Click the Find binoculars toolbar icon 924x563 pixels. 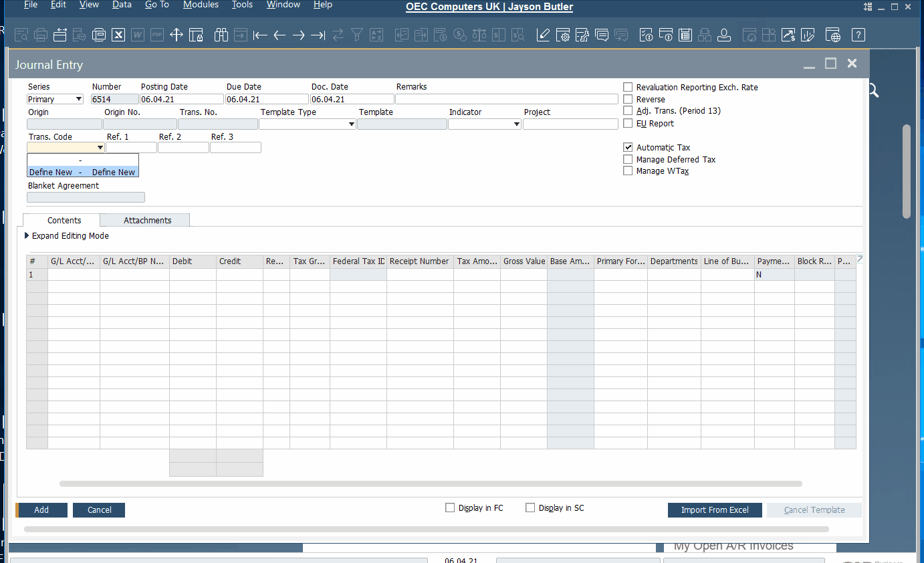(x=221, y=35)
